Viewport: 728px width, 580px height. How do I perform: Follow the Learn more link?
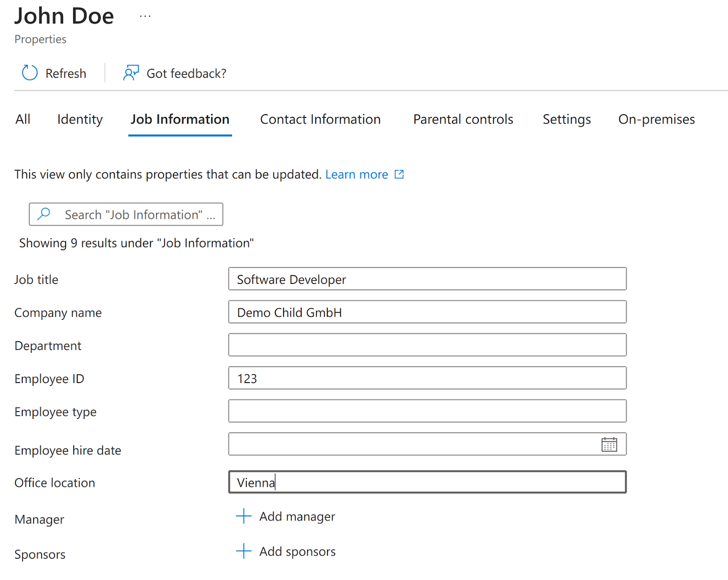357,174
